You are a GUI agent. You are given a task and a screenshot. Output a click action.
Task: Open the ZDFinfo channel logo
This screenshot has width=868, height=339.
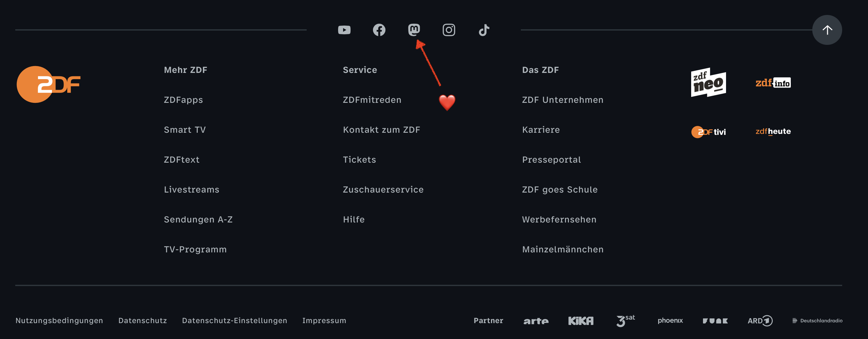[773, 83]
